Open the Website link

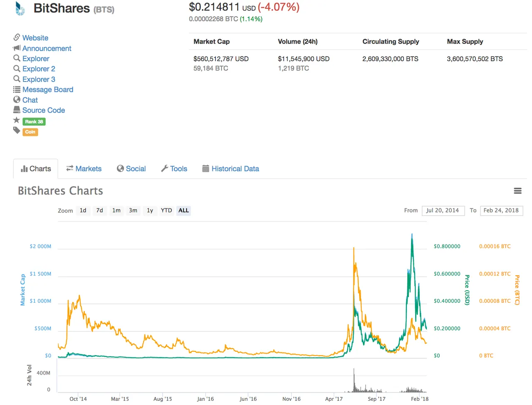click(35, 38)
